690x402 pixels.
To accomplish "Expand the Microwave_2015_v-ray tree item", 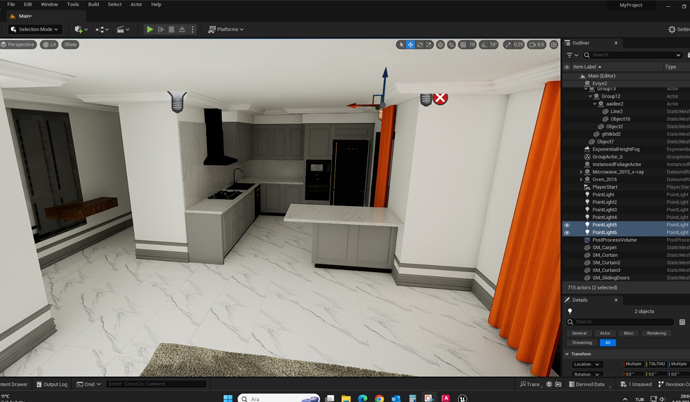I will (581, 172).
